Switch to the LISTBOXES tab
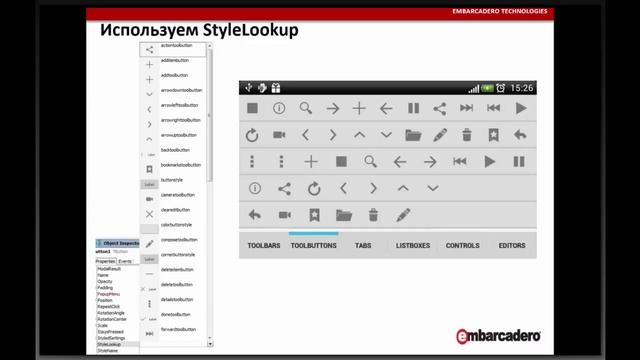 pos(413,245)
